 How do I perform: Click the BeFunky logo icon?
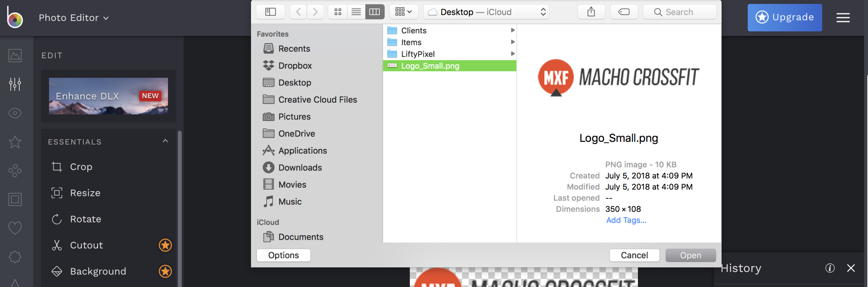pos(15,17)
